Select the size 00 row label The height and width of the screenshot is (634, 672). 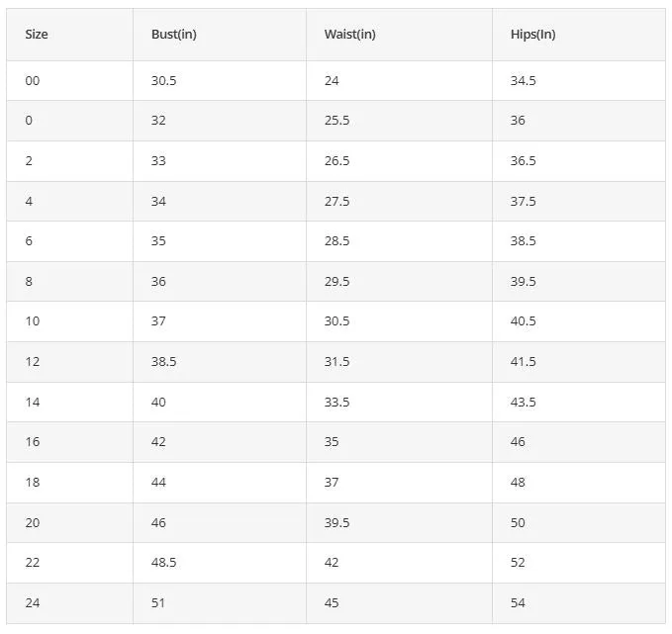tap(32, 80)
